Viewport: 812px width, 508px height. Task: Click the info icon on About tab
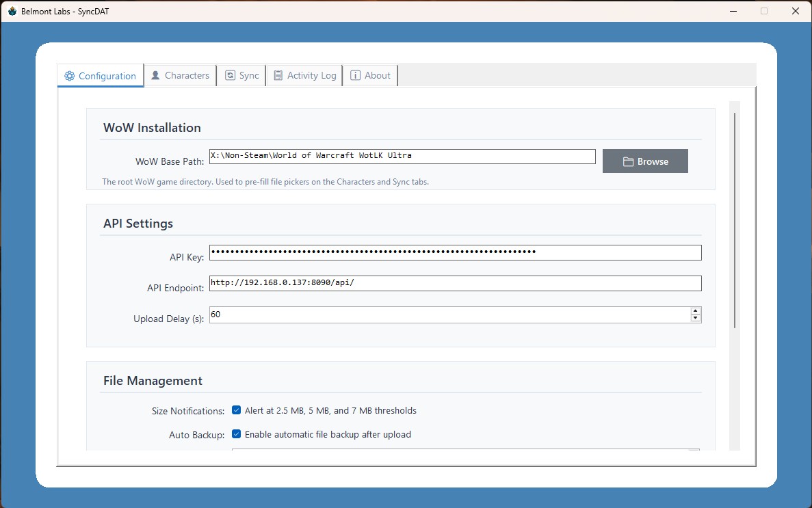point(355,75)
